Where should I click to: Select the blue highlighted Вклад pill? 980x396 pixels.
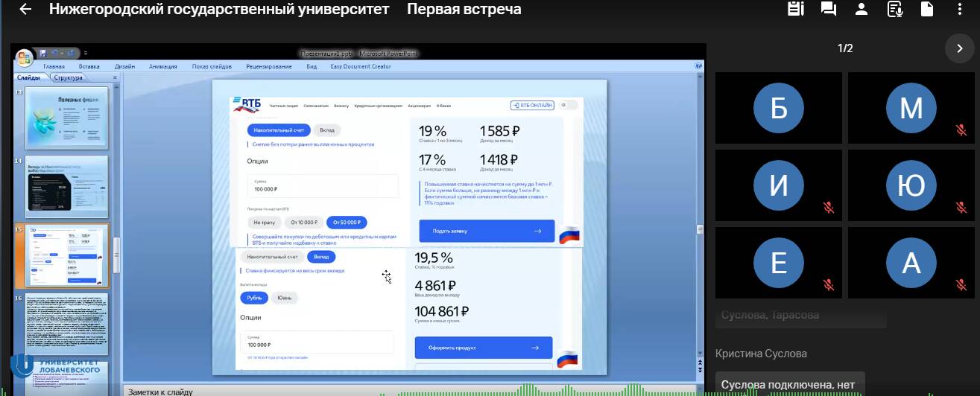click(321, 257)
